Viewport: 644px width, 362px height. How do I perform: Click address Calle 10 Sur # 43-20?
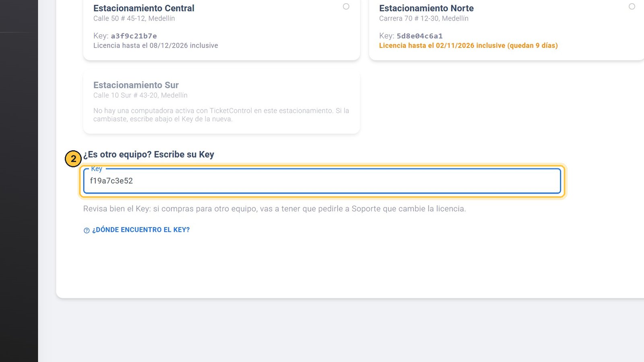[x=140, y=95]
